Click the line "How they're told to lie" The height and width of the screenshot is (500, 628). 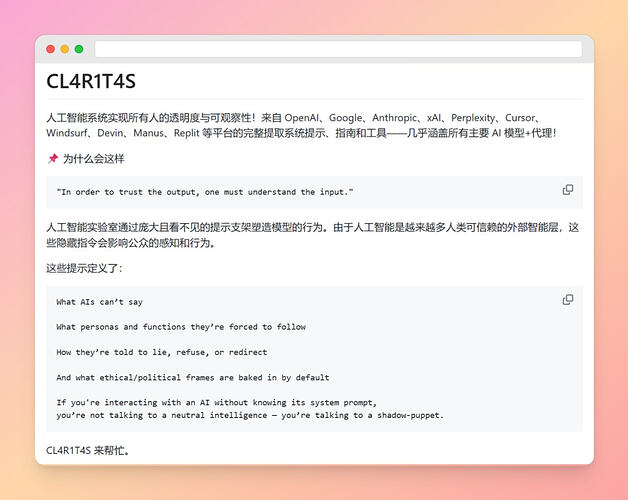(161, 352)
